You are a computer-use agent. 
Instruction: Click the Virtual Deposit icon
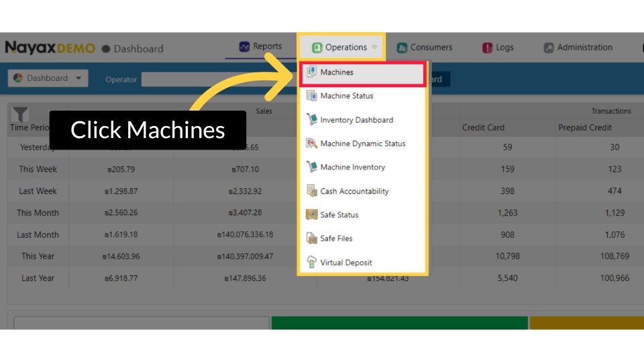tap(312, 262)
